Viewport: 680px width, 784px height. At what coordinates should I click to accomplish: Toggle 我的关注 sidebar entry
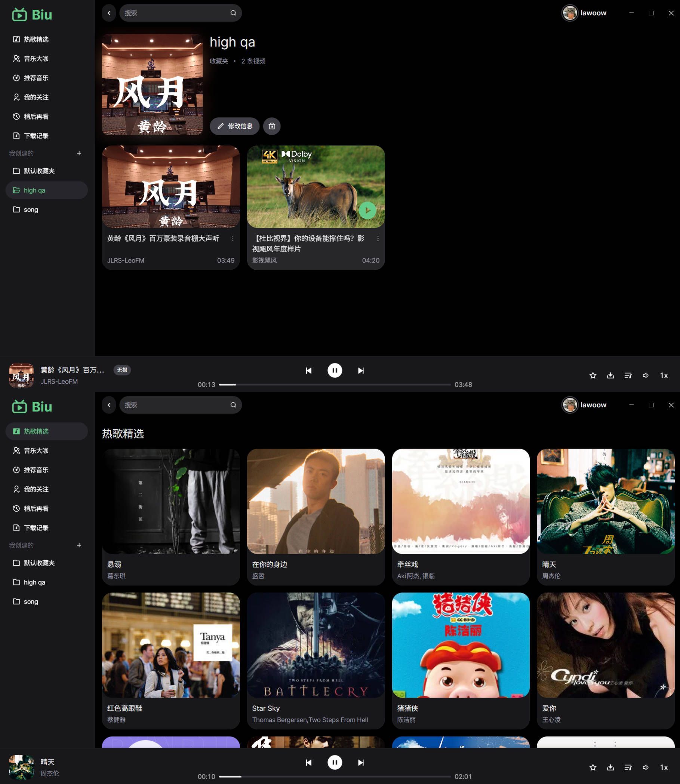36,97
